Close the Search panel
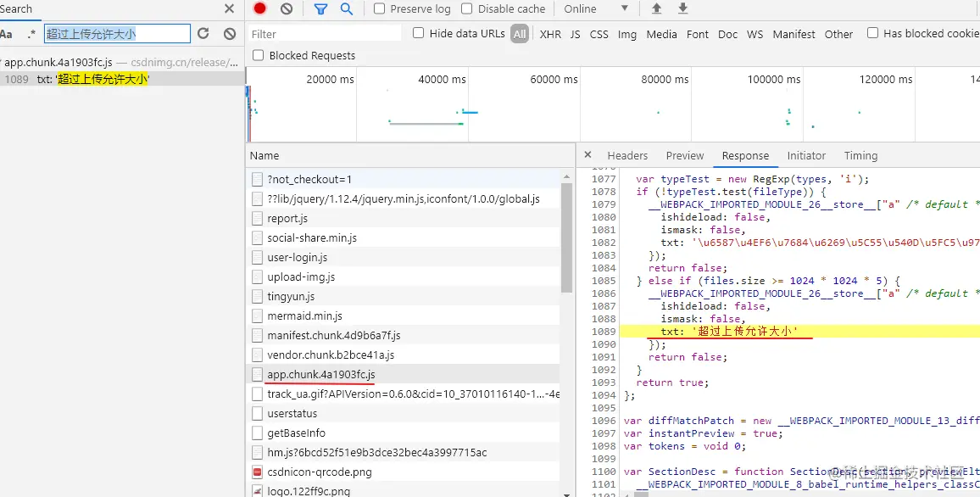Screen dimensions: 980x497 coord(230,8)
